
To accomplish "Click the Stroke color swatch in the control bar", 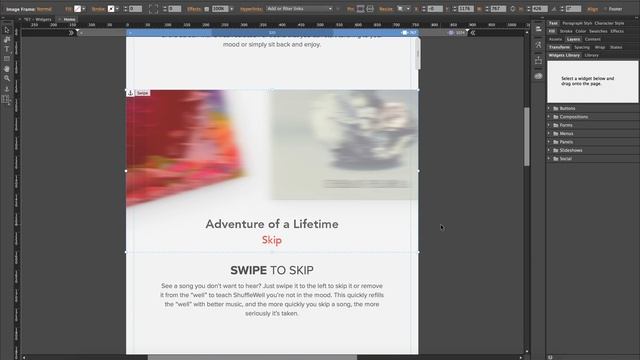I will pyautogui.click(x=111, y=9).
